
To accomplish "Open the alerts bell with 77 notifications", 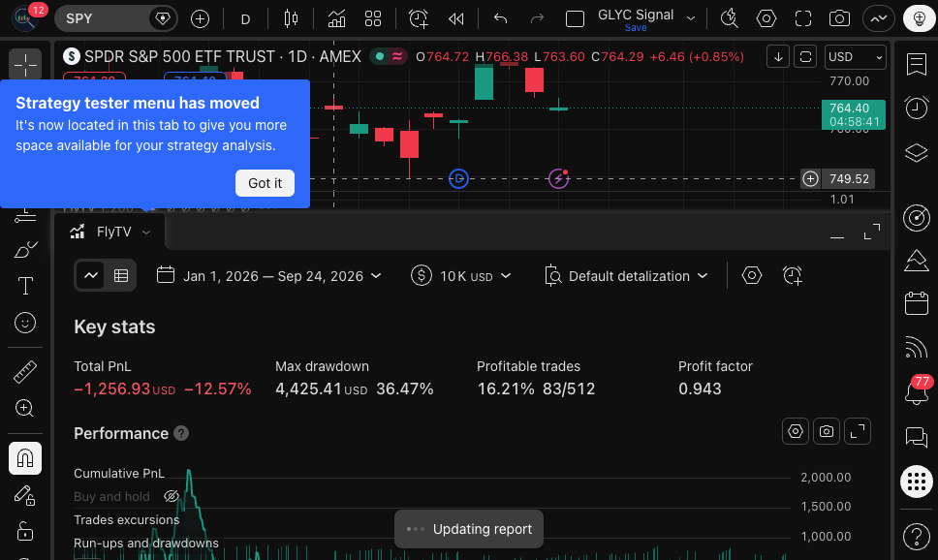I will [x=917, y=391].
